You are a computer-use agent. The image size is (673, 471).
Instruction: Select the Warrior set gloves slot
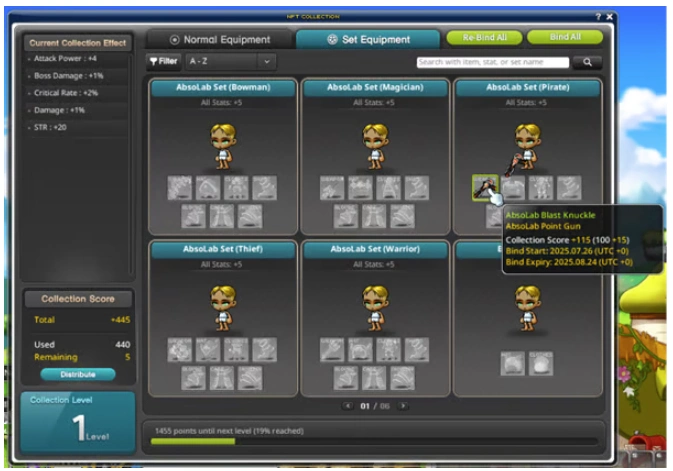(346, 377)
